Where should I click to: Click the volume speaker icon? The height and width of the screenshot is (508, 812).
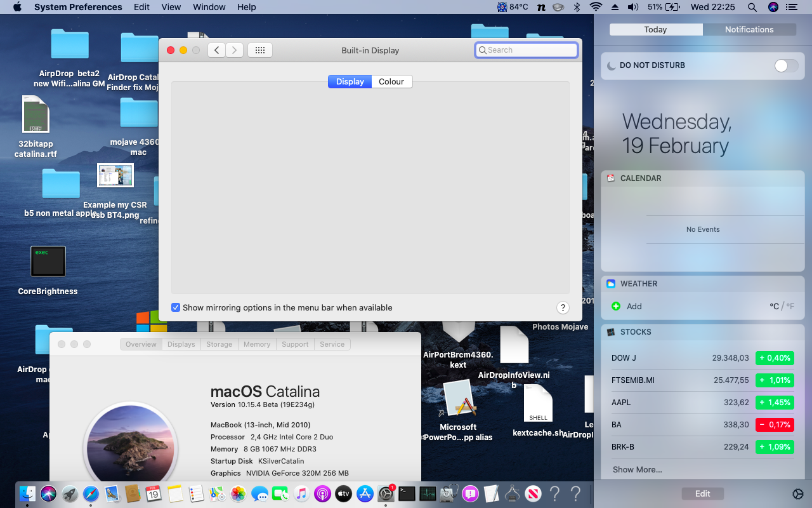(x=633, y=7)
